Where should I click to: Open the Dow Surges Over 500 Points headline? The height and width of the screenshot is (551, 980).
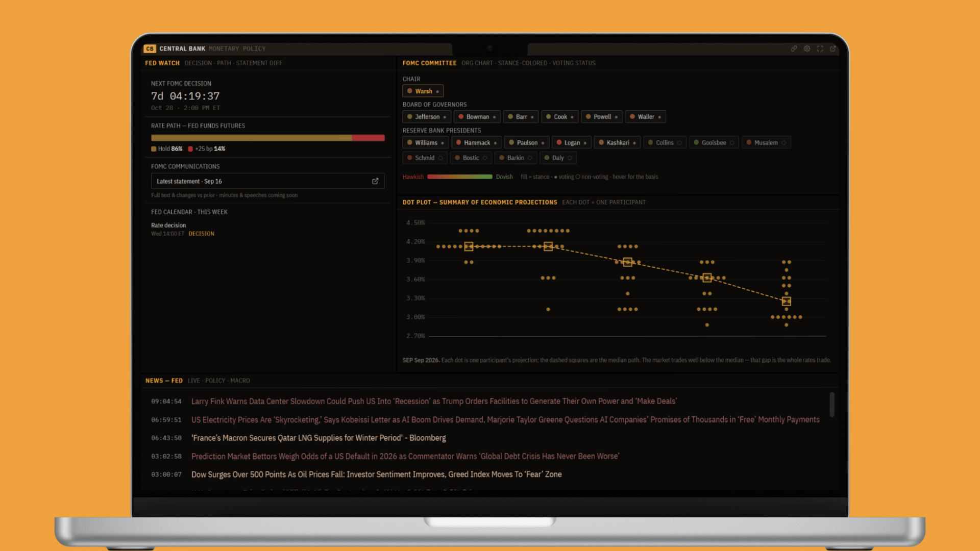click(x=376, y=474)
